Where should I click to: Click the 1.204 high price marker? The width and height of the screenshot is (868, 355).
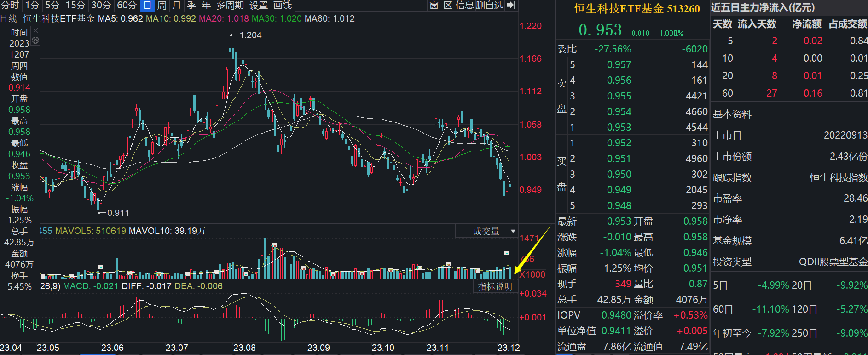coord(251,35)
